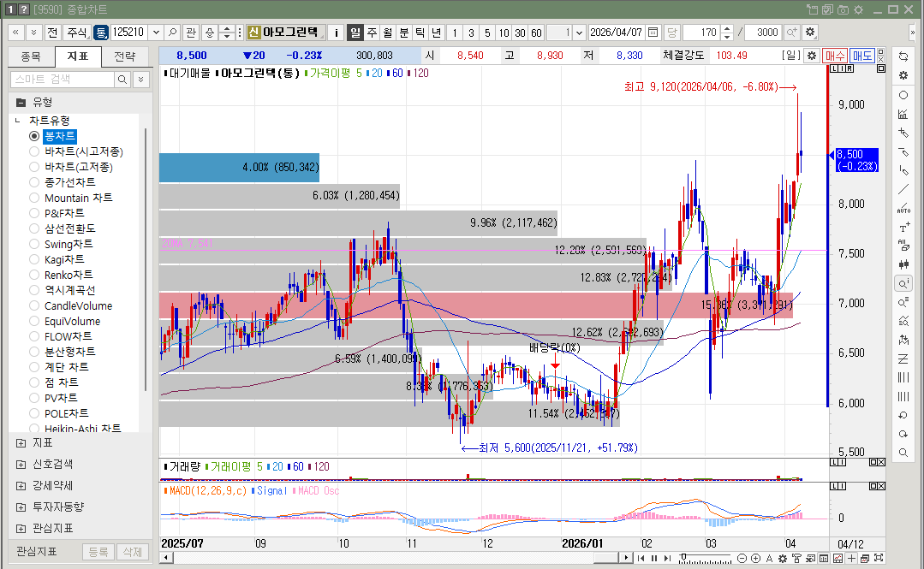Select the 분 minute period button
This screenshot has width=924, height=569.
(403, 33)
